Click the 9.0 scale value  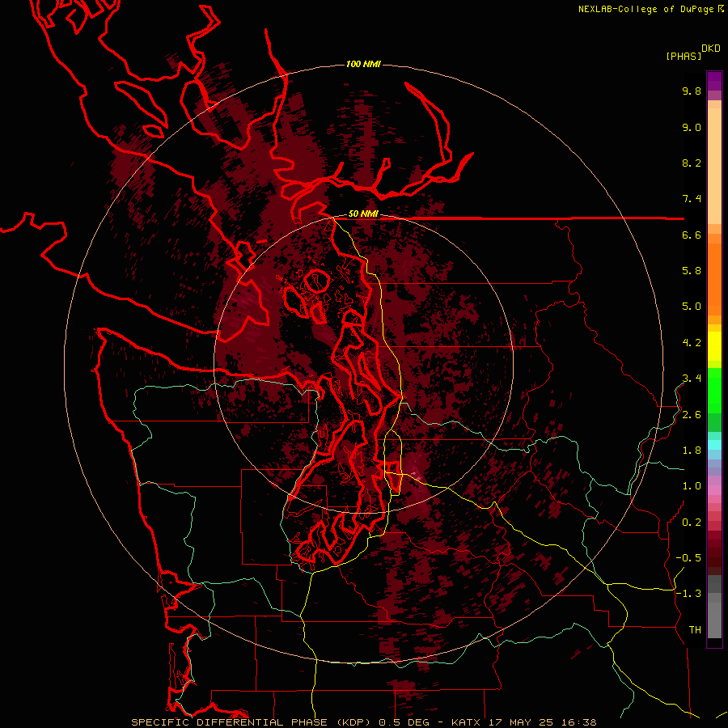(692, 127)
